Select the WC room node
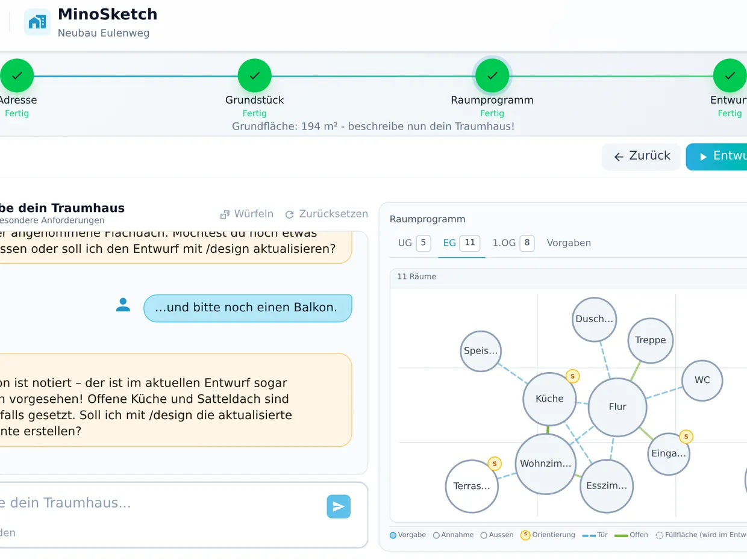 pyautogui.click(x=702, y=380)
